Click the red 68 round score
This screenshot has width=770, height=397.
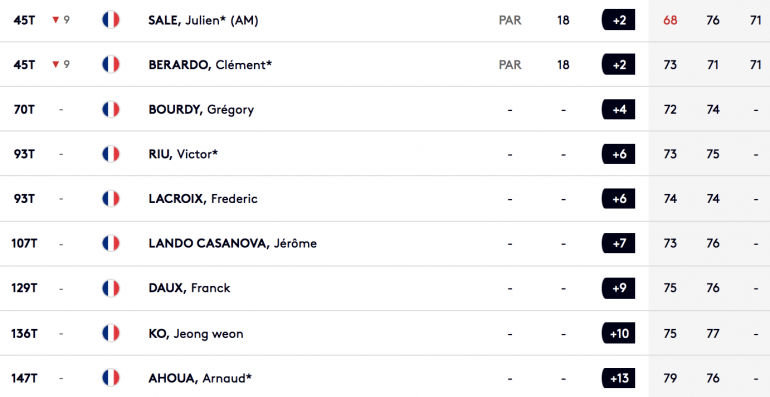[x=670, y=21]
